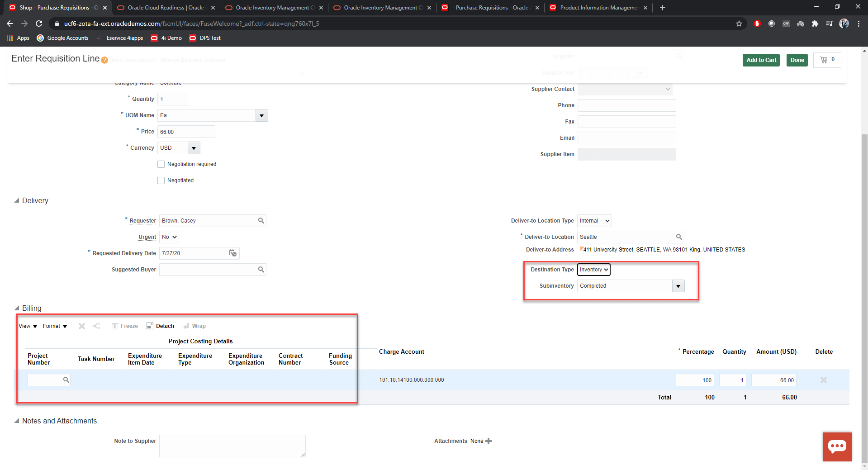Expand the Subinventory dropdown list
Screen dimensions: 868x470
tap(678, 286)
